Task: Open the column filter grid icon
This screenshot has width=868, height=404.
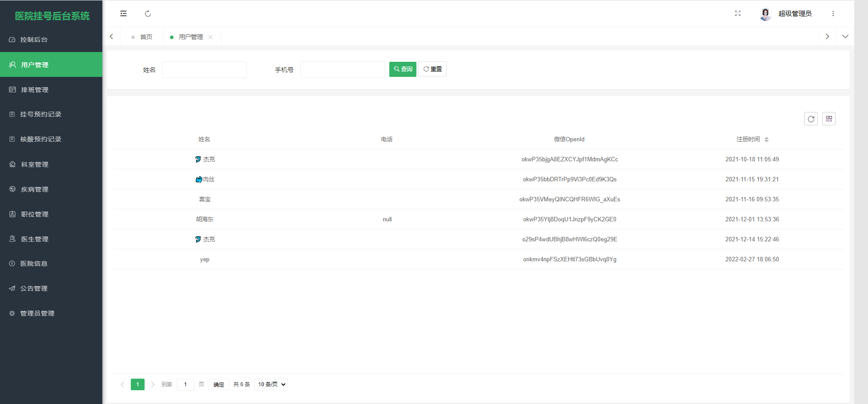Action: (829, 119)
